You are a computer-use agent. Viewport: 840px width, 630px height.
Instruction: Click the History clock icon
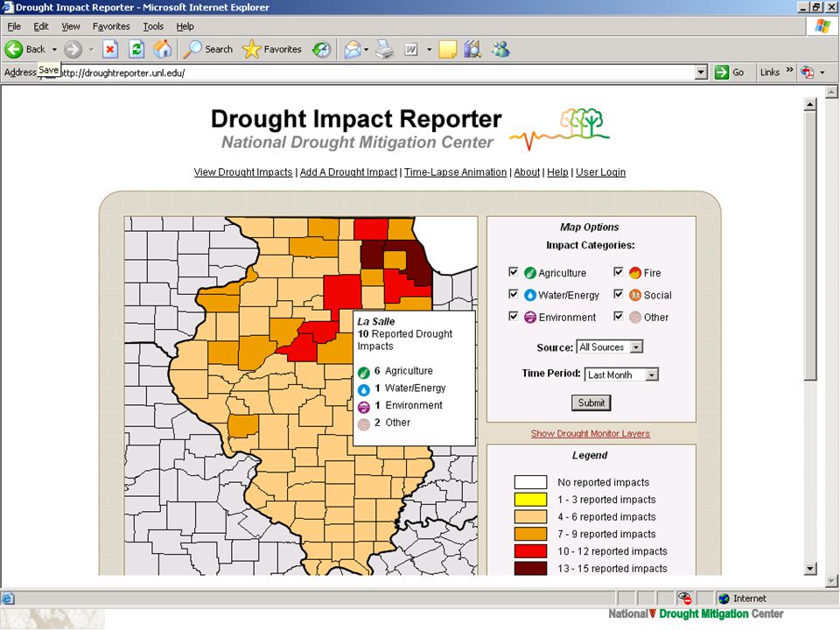coord(321,49)
